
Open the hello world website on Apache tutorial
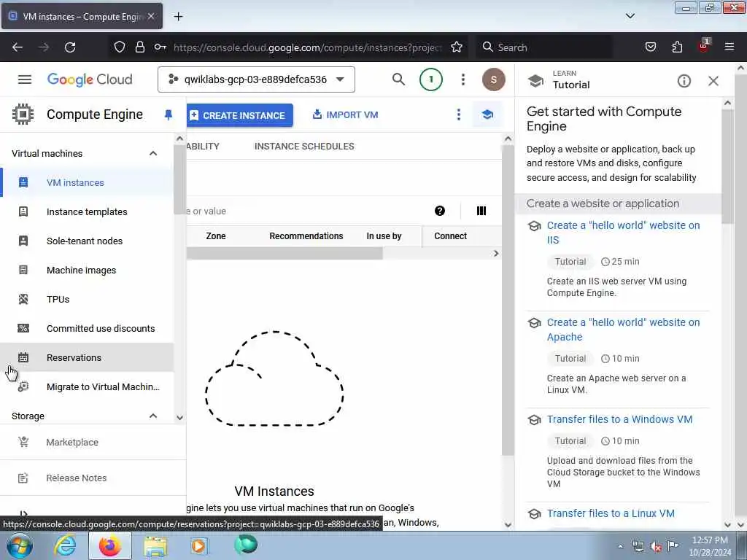[x=623, y=330]
